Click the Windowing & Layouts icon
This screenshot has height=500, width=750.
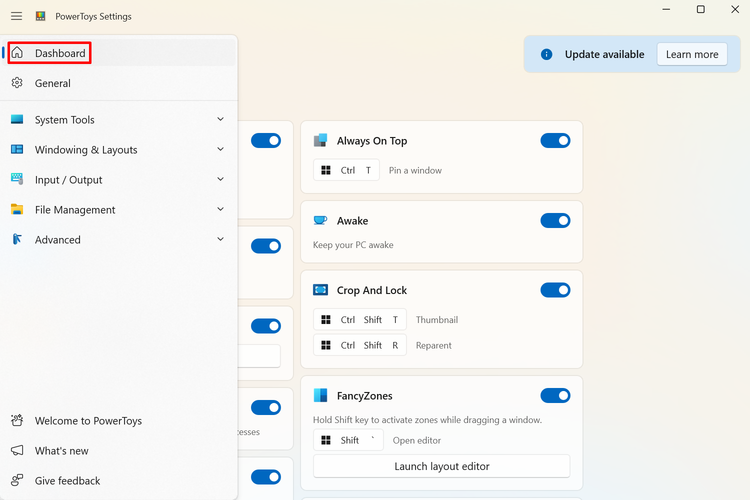[17, 149]
